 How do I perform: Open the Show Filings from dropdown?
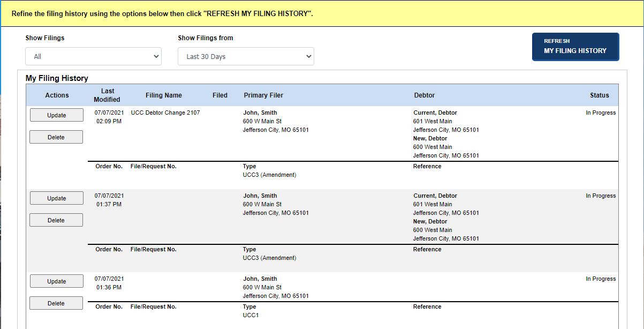tap(246, 56)
